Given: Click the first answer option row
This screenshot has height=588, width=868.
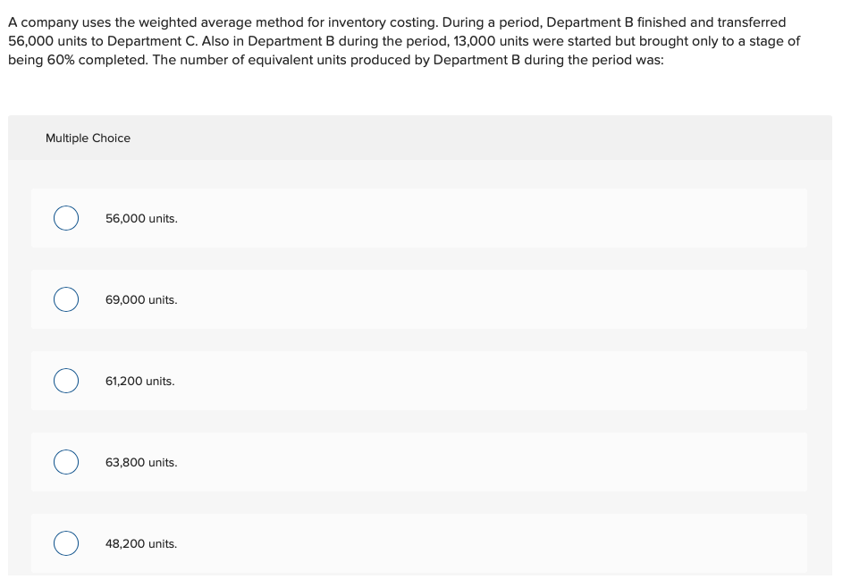Looking at the screenshot, I should [420, 217].
